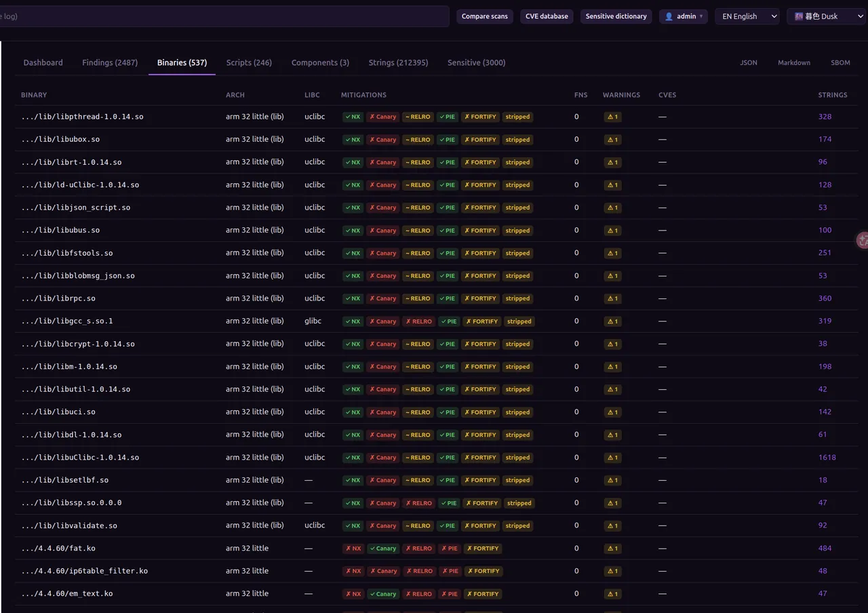Sort by the MITIGATIONS column header
Screen dimensions: 868x613
point(363,95)
